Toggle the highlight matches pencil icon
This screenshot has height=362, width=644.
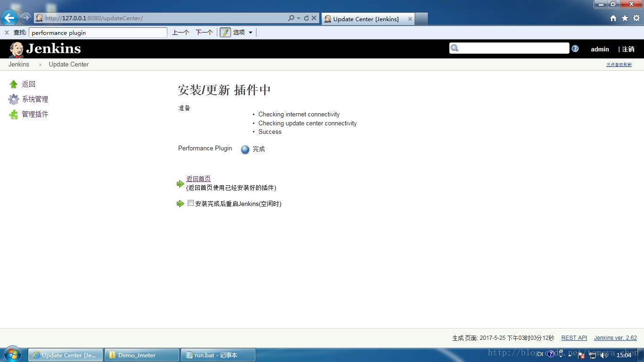(225, 33)
